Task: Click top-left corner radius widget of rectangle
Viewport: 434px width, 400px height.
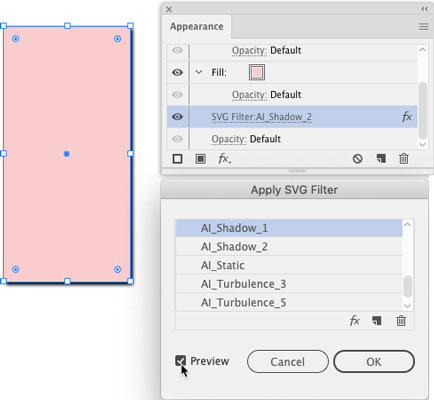Action: pos(16,39)
